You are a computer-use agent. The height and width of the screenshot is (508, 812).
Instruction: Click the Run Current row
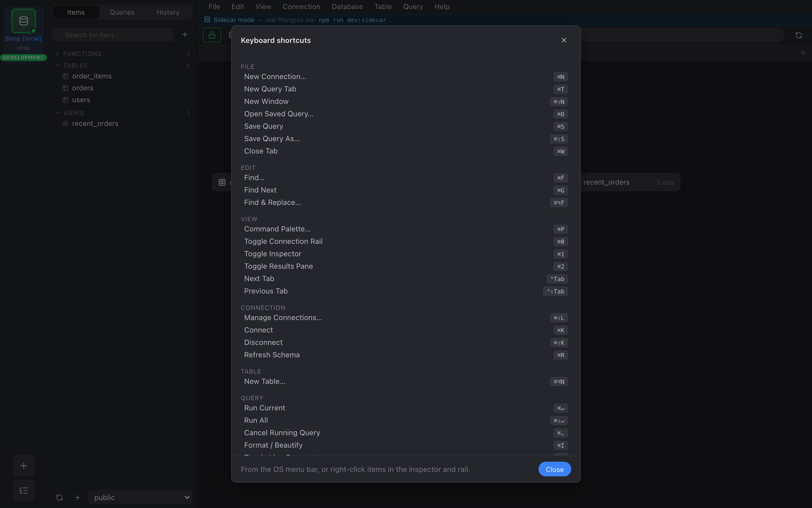(406, 408)
